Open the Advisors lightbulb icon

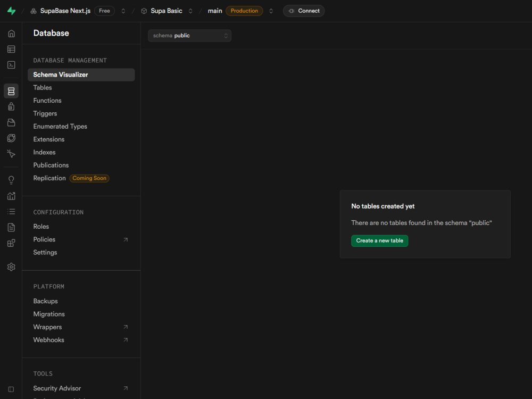(x=11, y=180)
